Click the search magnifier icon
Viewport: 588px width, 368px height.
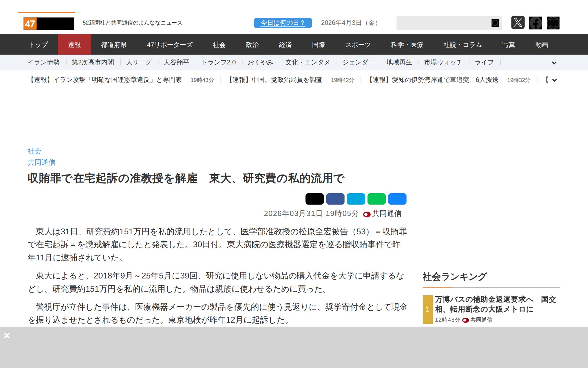point(495,23)
